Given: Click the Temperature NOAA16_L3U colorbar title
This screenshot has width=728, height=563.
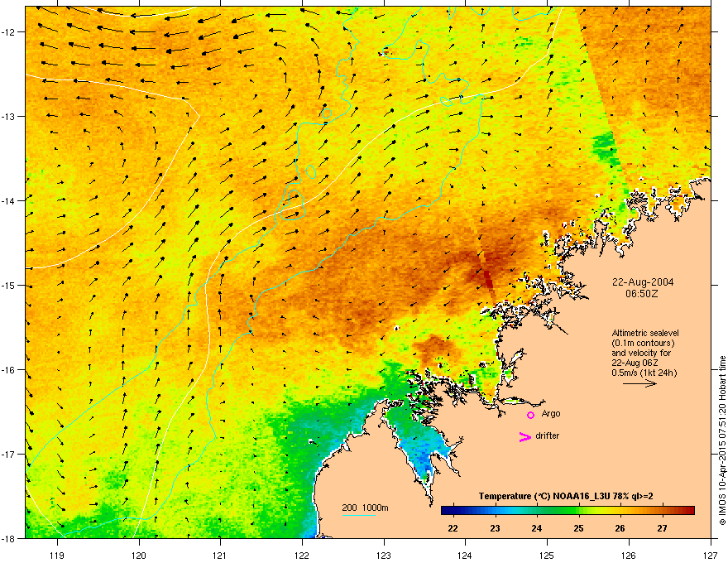Looking at the screenshot, I should point(566,496).
